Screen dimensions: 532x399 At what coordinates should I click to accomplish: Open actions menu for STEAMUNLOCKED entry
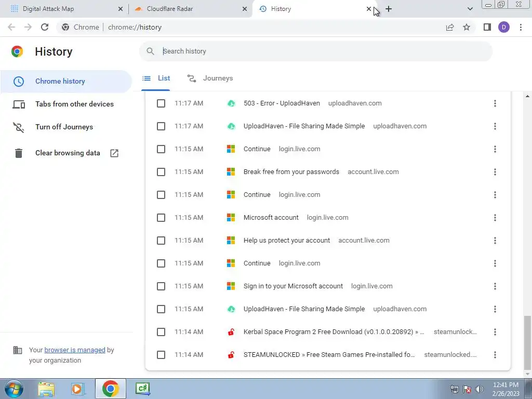click(x=495, y=355)
